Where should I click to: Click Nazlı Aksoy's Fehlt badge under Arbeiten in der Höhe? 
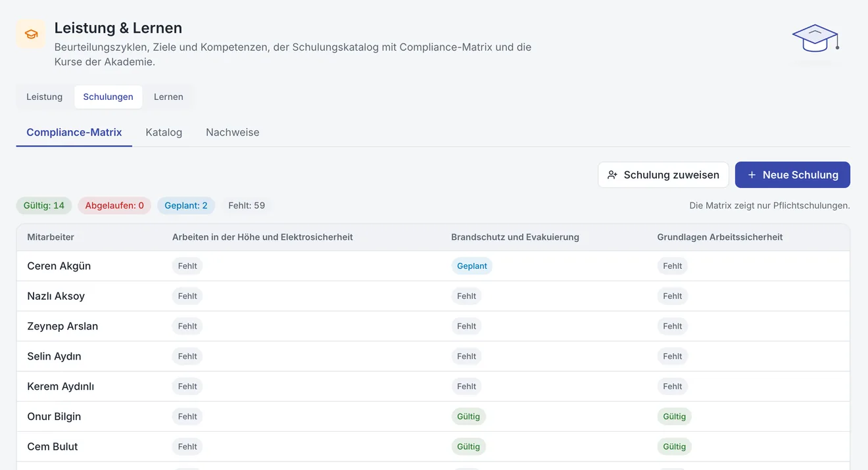[187, 296]
